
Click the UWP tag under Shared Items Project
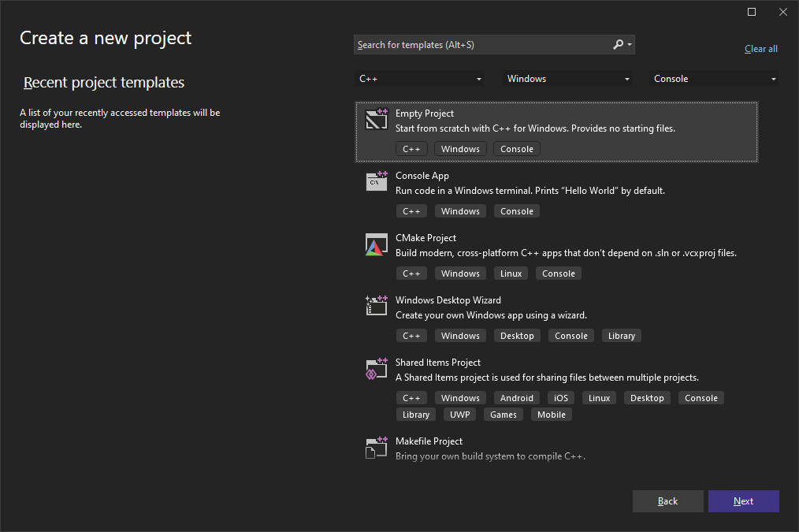click(459, 415)
